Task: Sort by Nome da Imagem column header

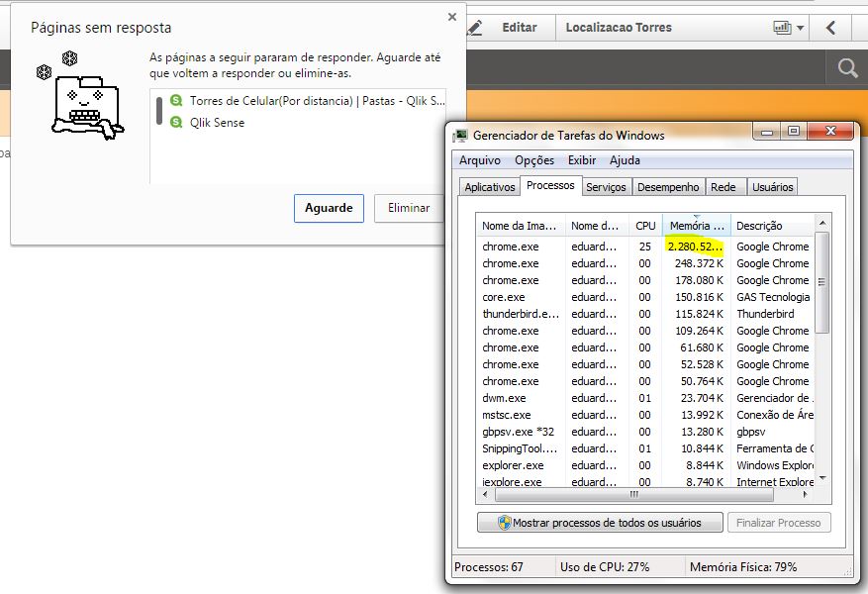Action: point(521,226)
